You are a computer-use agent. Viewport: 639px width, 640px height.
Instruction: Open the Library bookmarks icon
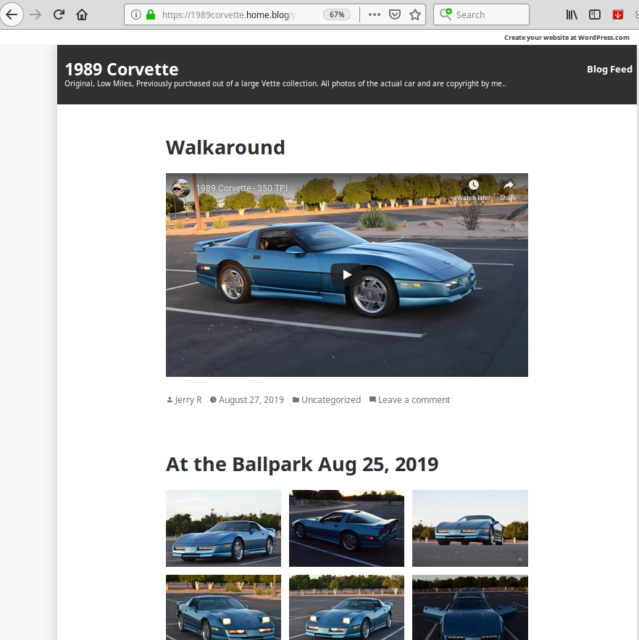572,15
